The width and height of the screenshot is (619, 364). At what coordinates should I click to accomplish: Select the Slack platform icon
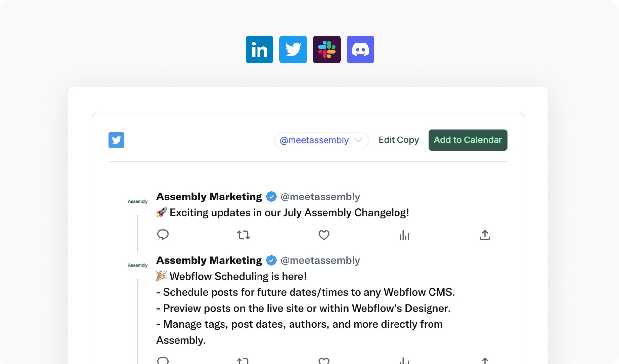327,49
